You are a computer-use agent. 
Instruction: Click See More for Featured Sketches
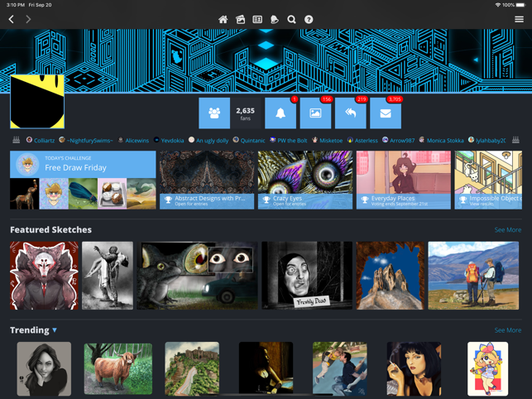point(507,230)
